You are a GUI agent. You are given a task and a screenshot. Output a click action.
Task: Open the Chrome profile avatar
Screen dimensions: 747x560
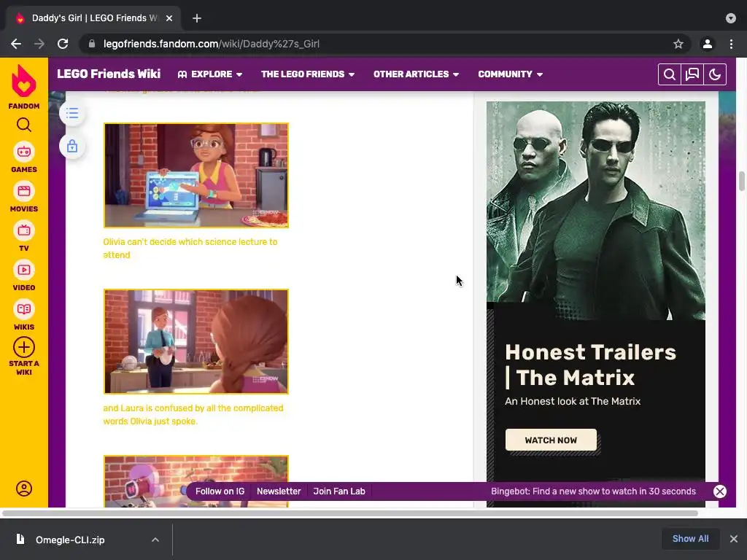708,44
